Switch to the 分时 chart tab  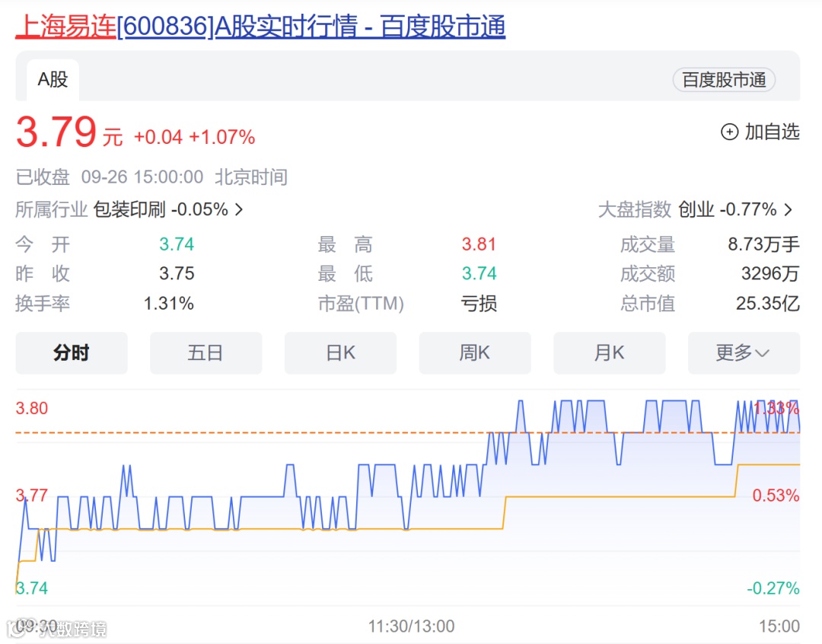point(72,352)
